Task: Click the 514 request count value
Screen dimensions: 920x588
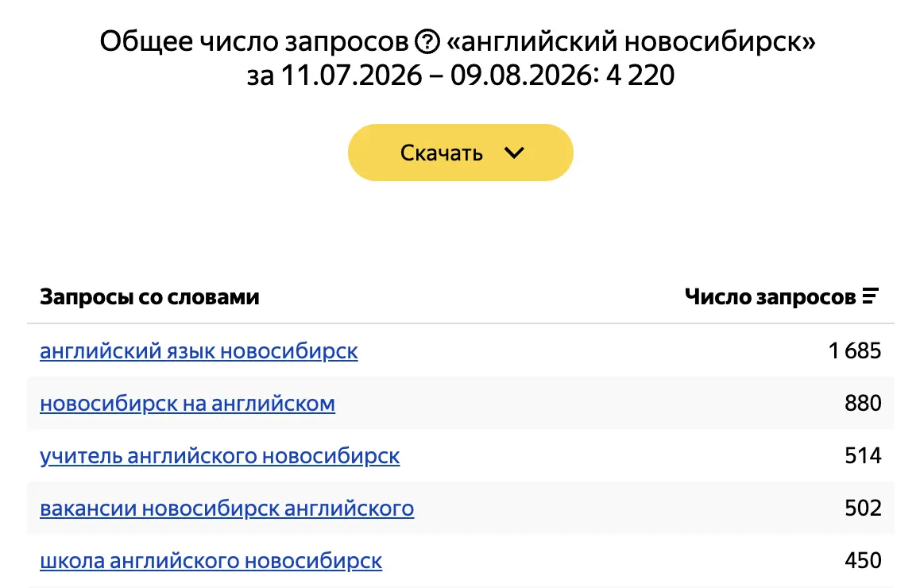Action: coord(863,456)
